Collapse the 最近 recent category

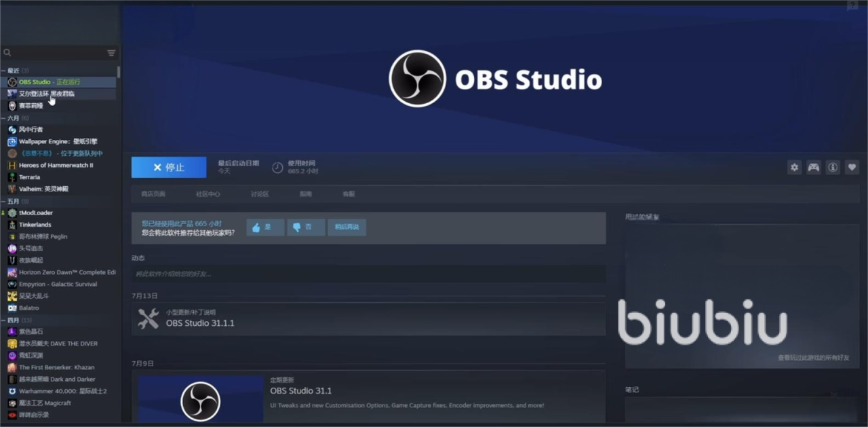[x=3, y=71]
